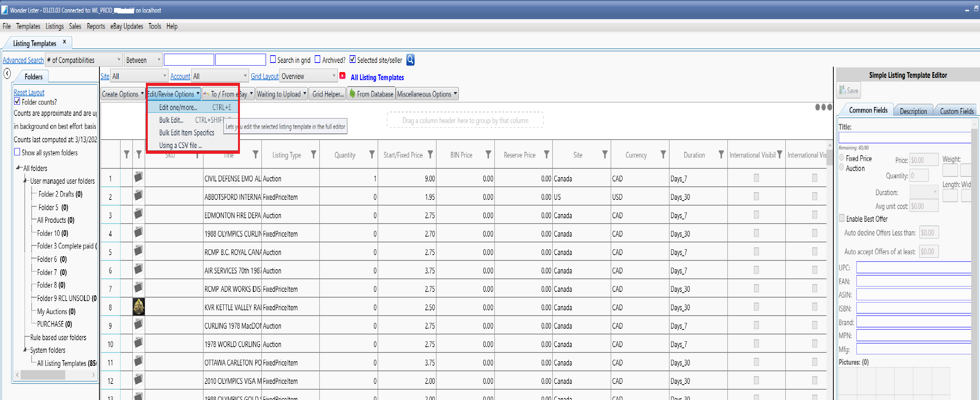Open the Waiting to Upload dropdown

pos(281,94)
